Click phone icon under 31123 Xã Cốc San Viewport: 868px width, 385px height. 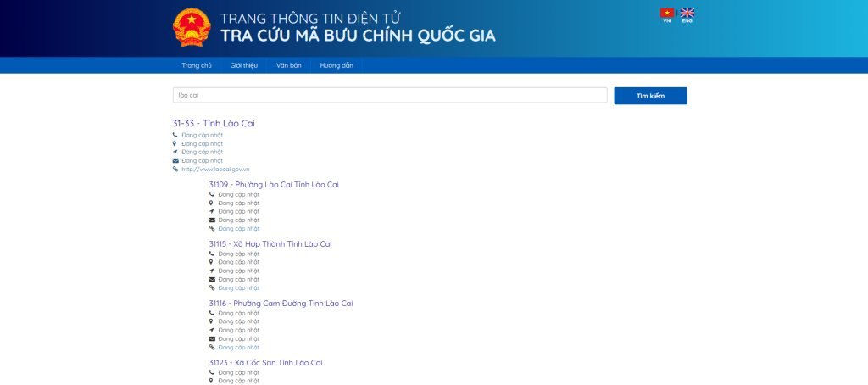point(212,372)
